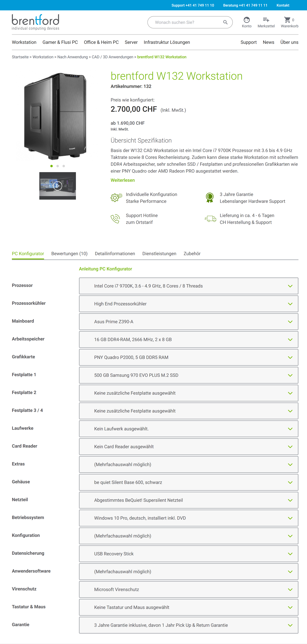Open the Gamer & Flusi PC menu
307x644 pixels.
pos(60,42)
